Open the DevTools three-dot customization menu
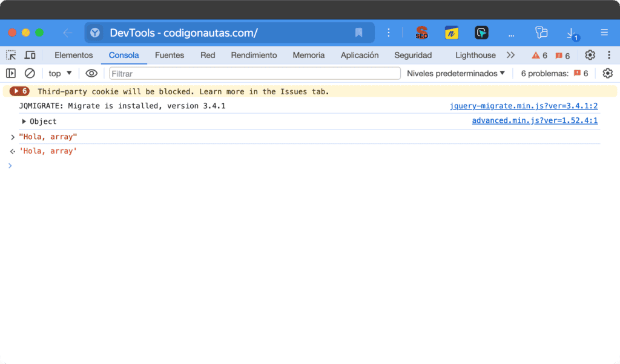This screenshot has height=364, width=620. pos(608,55)
